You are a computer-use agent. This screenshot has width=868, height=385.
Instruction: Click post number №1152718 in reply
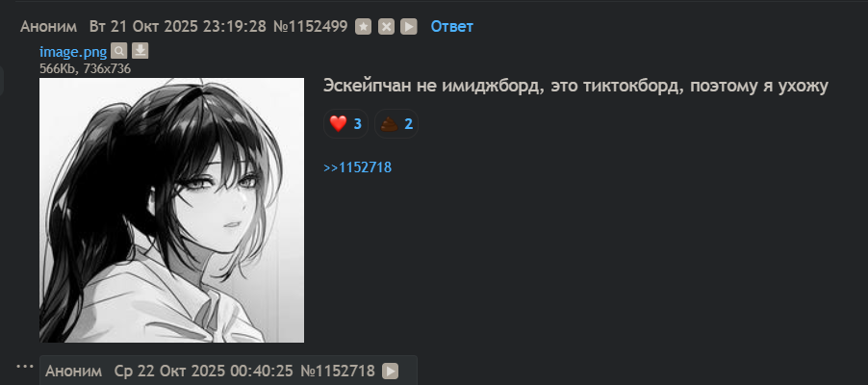click(x=338, y=372)
